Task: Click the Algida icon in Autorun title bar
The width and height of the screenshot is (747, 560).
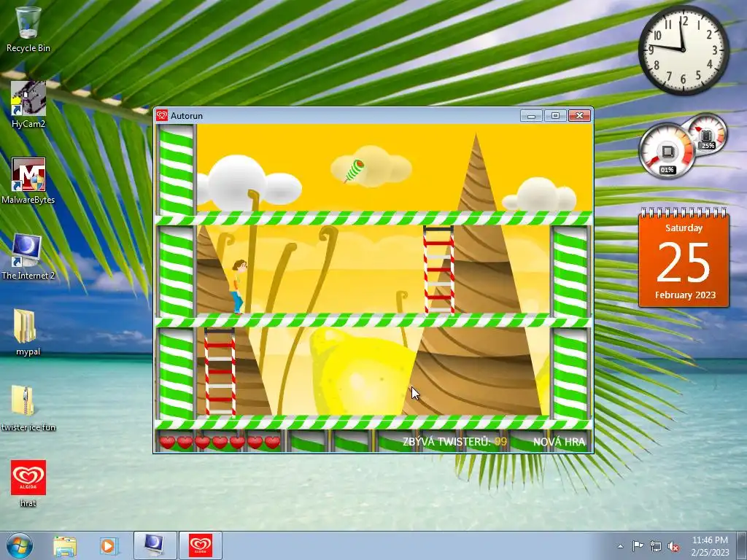Action: 162,116
